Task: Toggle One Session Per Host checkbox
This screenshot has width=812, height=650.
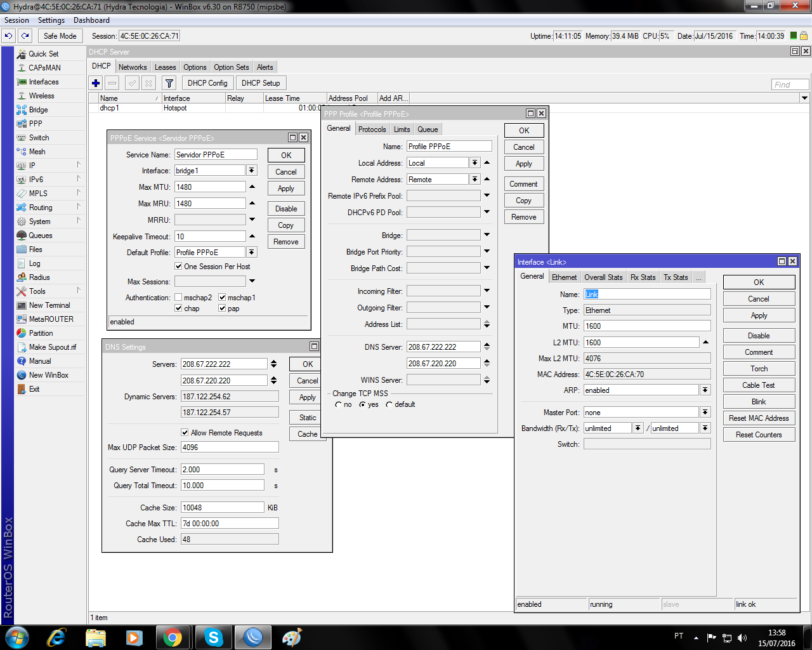Action: (179, 267)
